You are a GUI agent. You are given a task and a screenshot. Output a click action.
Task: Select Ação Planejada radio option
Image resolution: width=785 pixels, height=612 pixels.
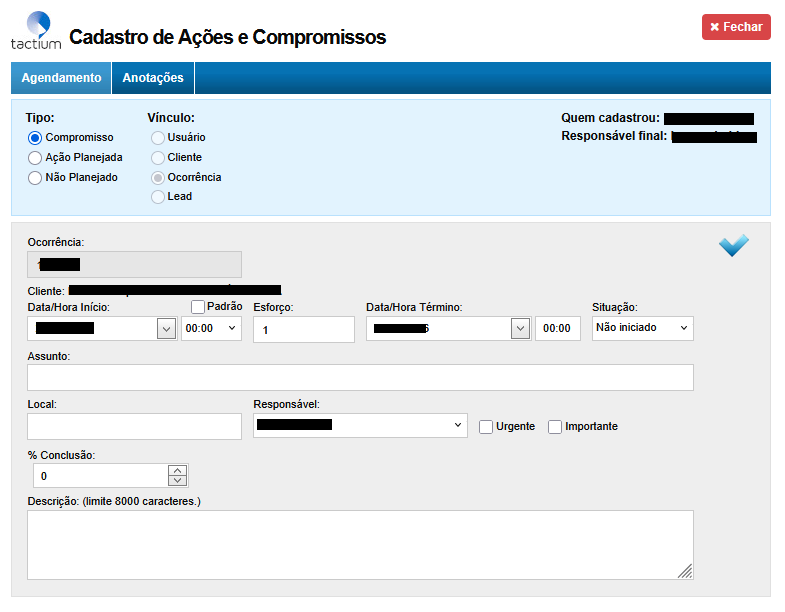[x=35, y=158]
